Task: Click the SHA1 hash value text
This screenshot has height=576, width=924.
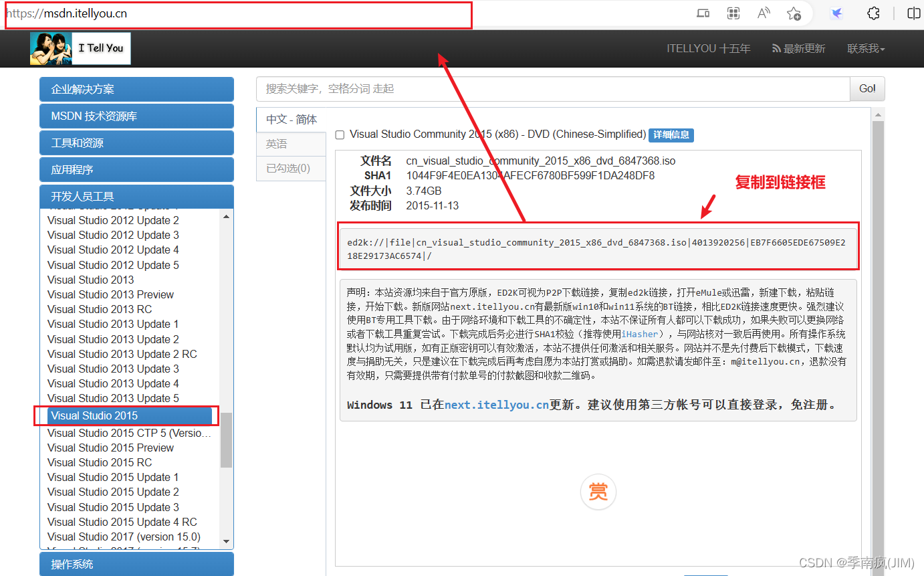Action: coord(530,176)
